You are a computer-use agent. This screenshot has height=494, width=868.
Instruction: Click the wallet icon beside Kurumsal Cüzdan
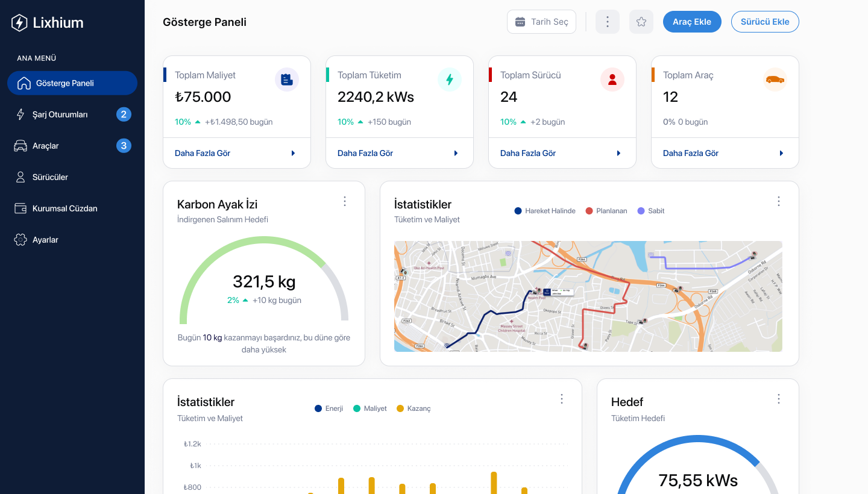(20, 208)
